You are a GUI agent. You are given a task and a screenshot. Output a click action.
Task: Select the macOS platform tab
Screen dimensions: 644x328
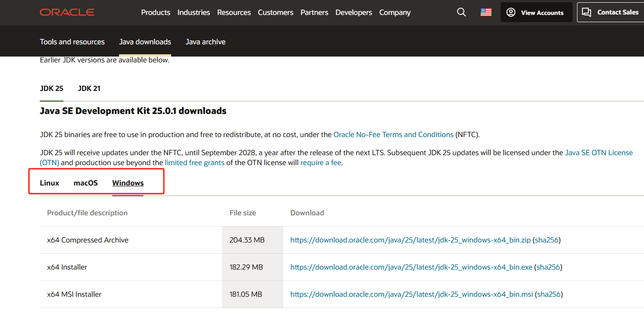pyautogui.click(x=86, y=183)
